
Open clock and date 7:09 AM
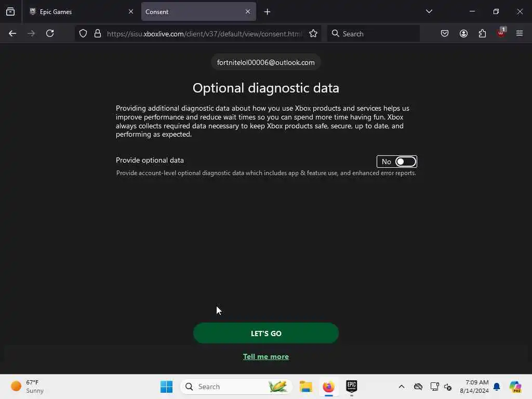pos(474,387)
